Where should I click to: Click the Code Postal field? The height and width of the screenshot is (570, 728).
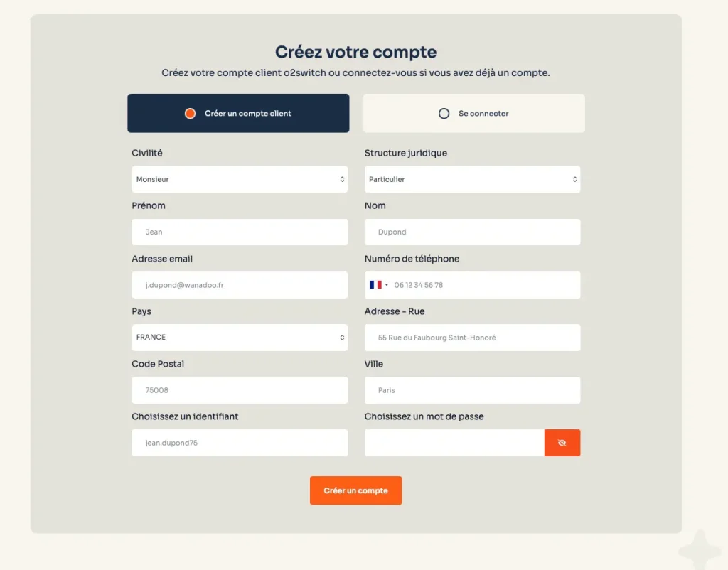click(240, 390)
